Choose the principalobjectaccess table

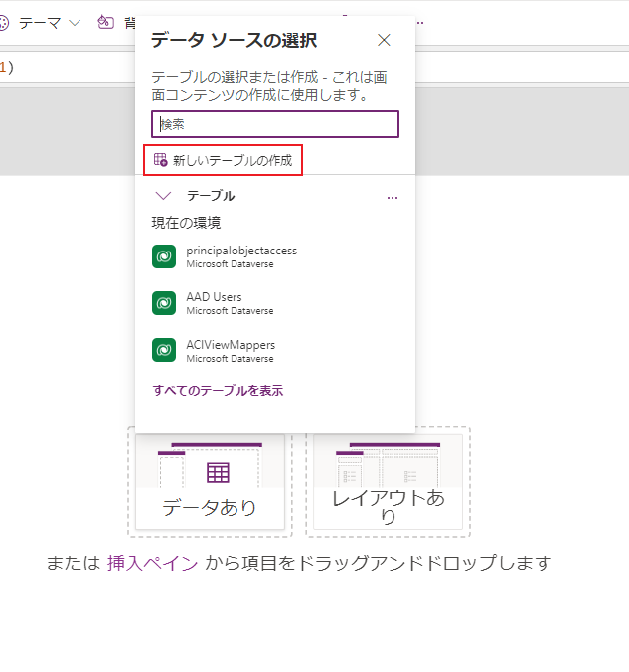click(275, 256)
